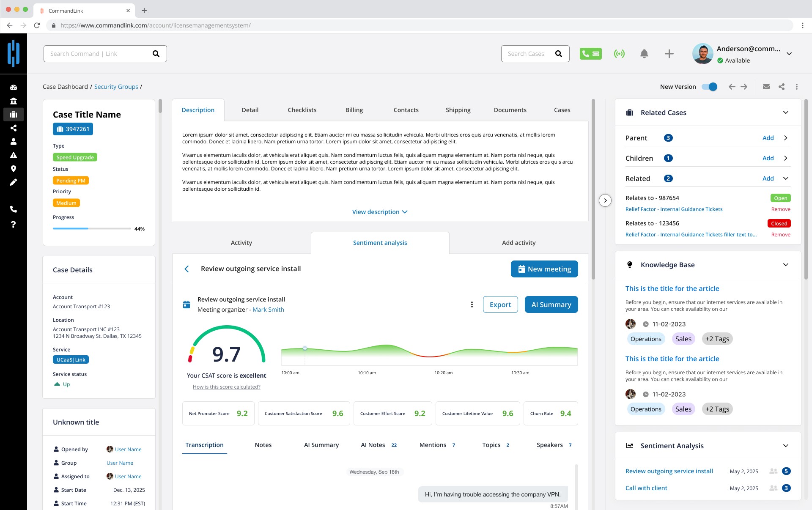
Task: Click the back chevron beside Review outgoing service install
Action: [187, 269]
